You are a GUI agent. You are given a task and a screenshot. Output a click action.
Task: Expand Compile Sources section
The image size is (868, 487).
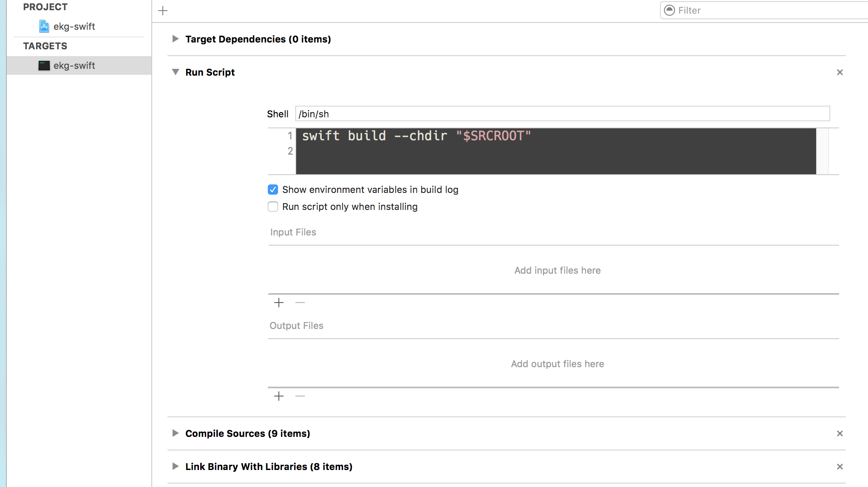[x=175, y=433]
